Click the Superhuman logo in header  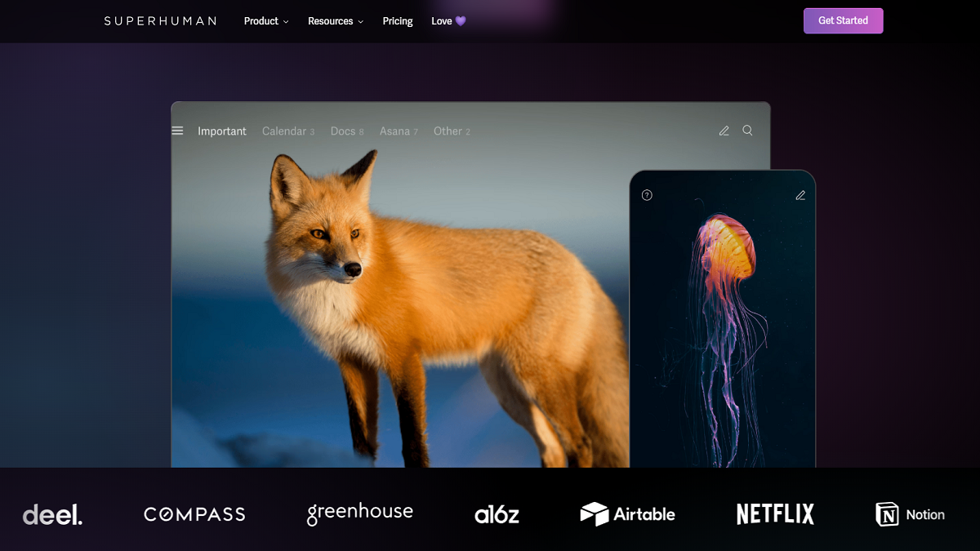160,21
